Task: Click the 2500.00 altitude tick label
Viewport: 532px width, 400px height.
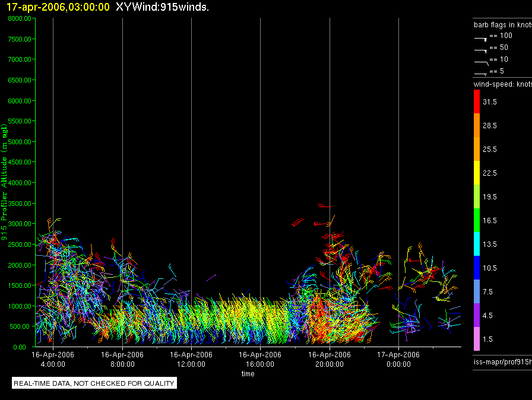Action: tap(20, 245)
